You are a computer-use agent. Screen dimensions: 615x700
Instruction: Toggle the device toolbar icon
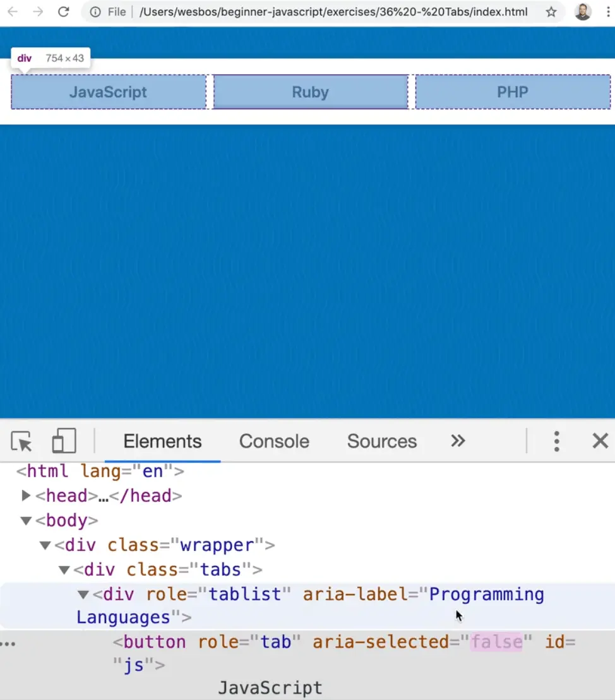click(64, 441)
